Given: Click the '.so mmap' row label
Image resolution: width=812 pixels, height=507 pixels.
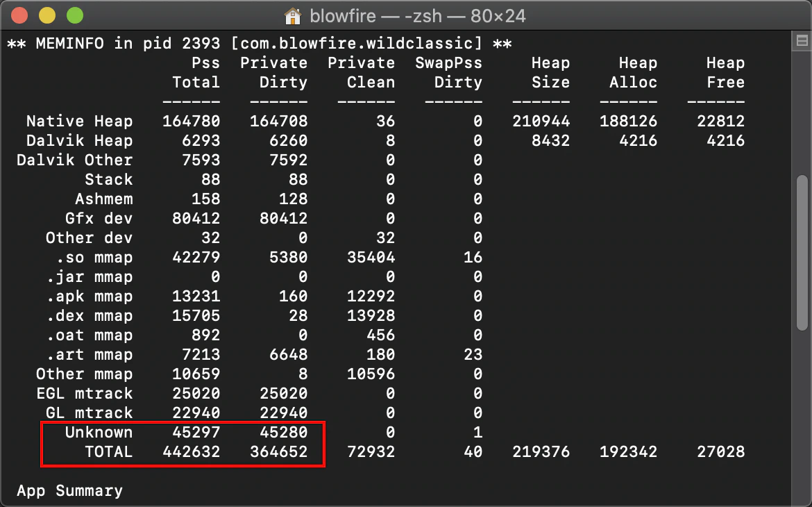Looking at the screenshot, I should click(x=94, y=257).
